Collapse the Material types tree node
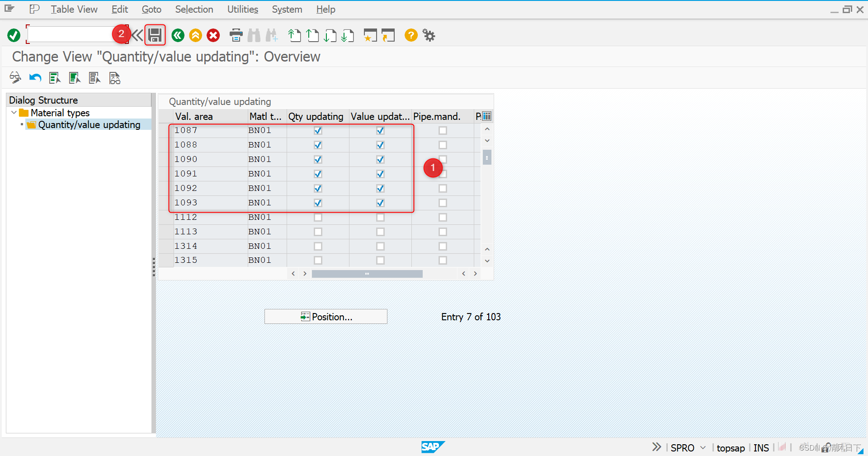868x456 pixels. click(x=14, y=112)
